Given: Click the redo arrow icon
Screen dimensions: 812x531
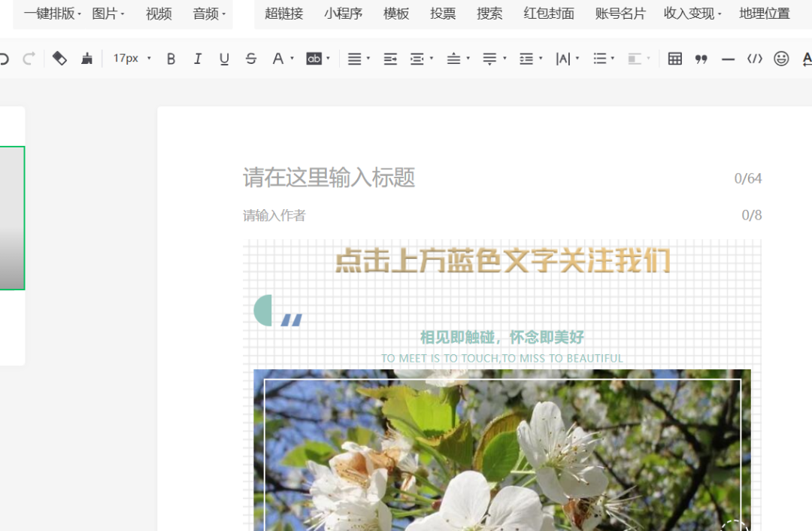Looking at the screenshot, I should pos(29,59).
